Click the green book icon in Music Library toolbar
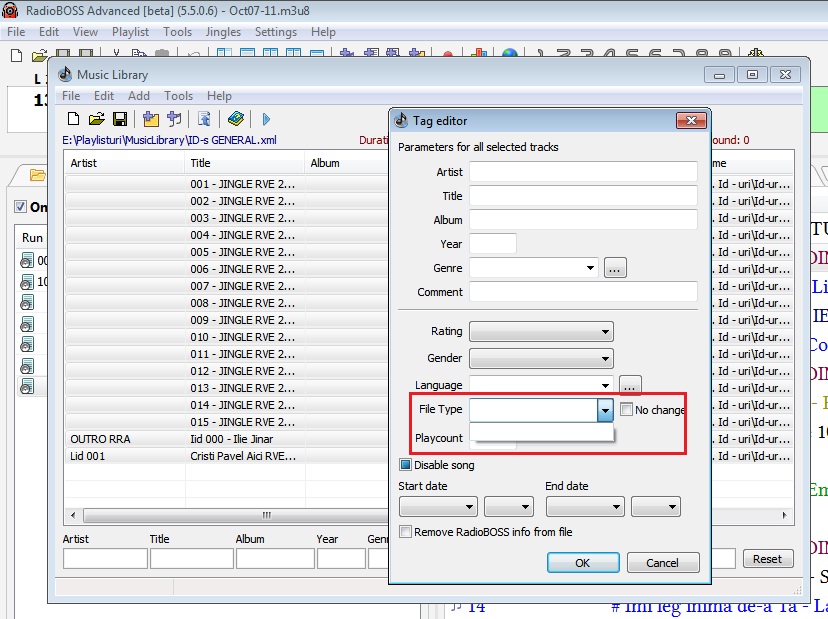This screenshot has width=828, height=619. (236, 119)
